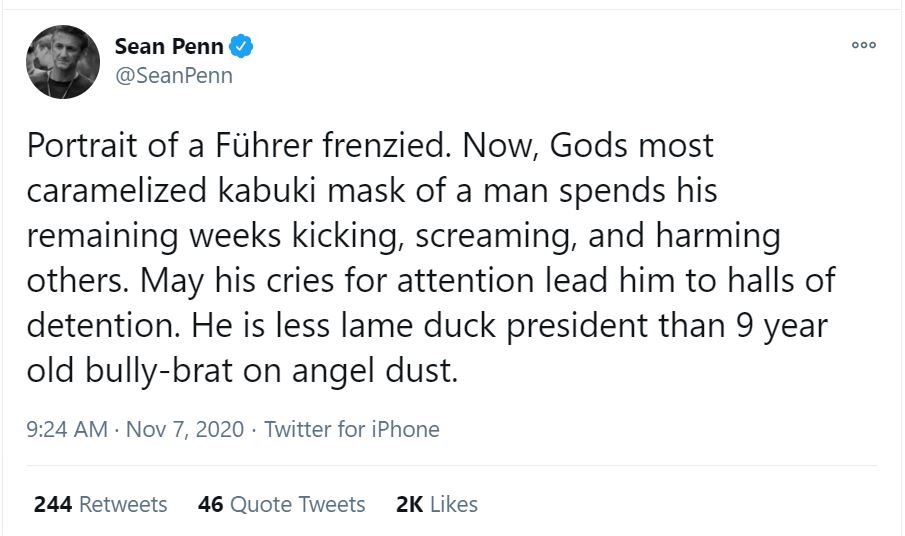Click the Sean Penn display name
The width and height of the screenshot is (905, 536).
tap(169, 46)
